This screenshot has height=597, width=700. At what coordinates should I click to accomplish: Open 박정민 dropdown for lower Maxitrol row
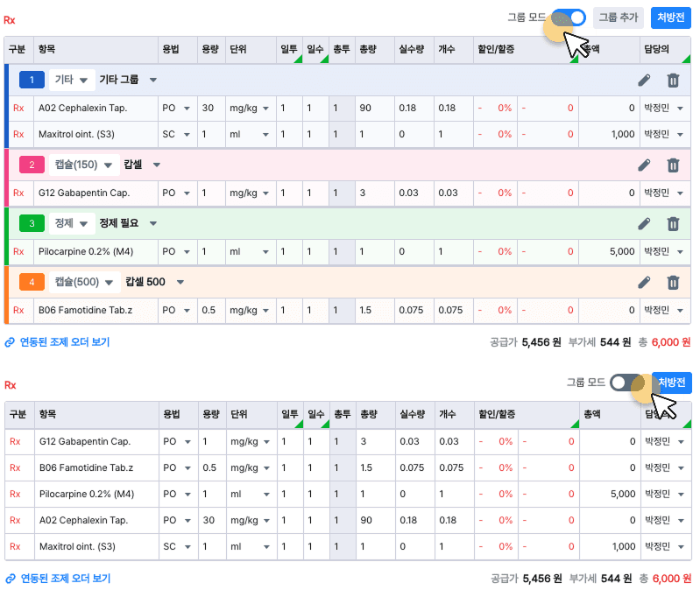pyautogui.click(x=665, y=546)
